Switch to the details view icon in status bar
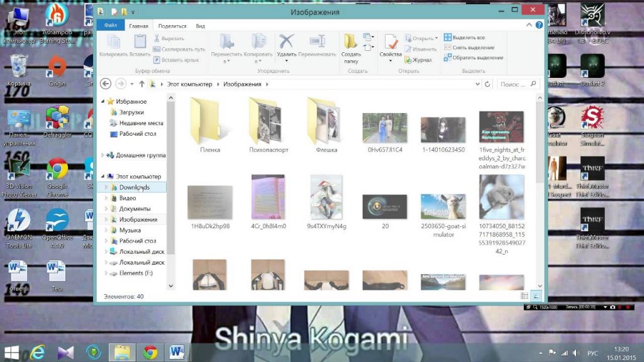The width and height of the screenshot is (644, 362). (525, 296)
